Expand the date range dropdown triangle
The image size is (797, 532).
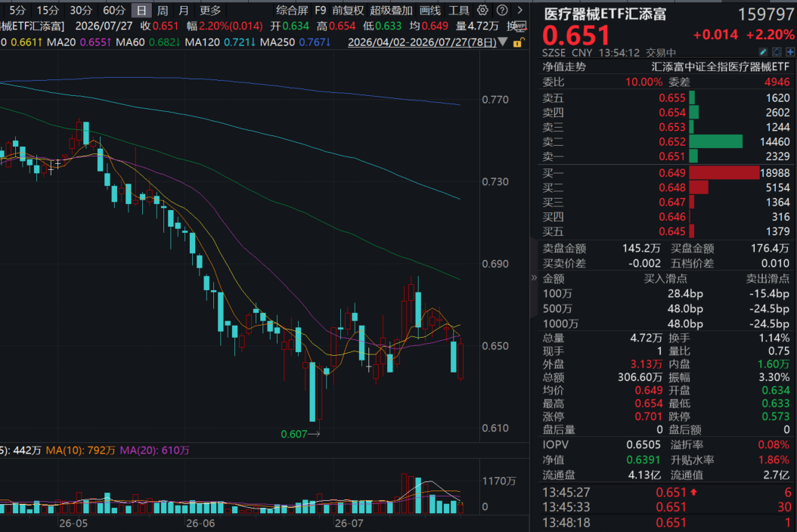point(503,42)
